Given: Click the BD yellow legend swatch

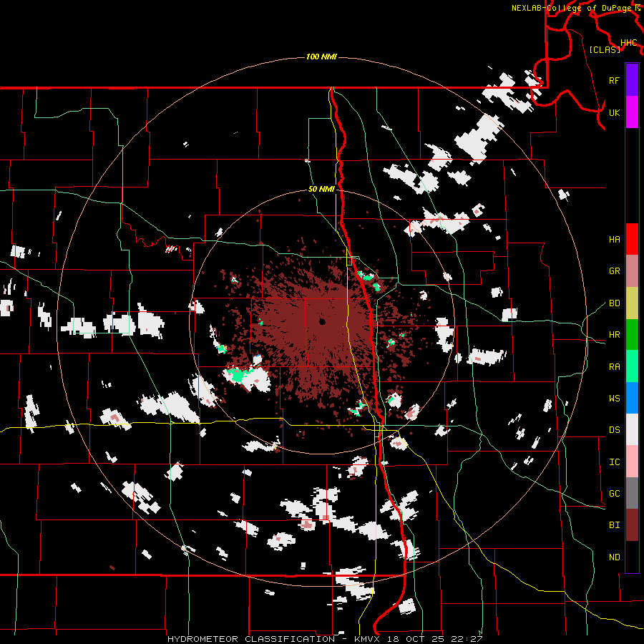Looking at the screenshot, I should click(x=632, y=303).
